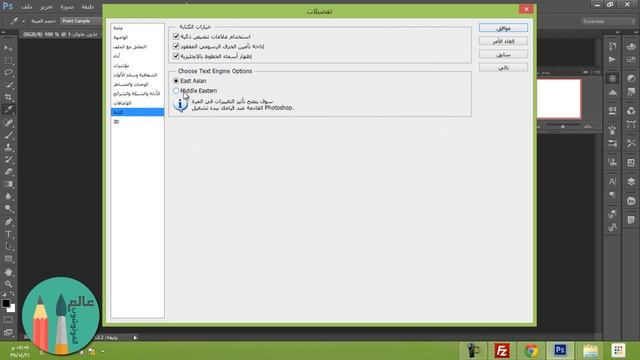Open the صورة (Image) menu
Screen dimensions: 640x360
pos(67,7)
